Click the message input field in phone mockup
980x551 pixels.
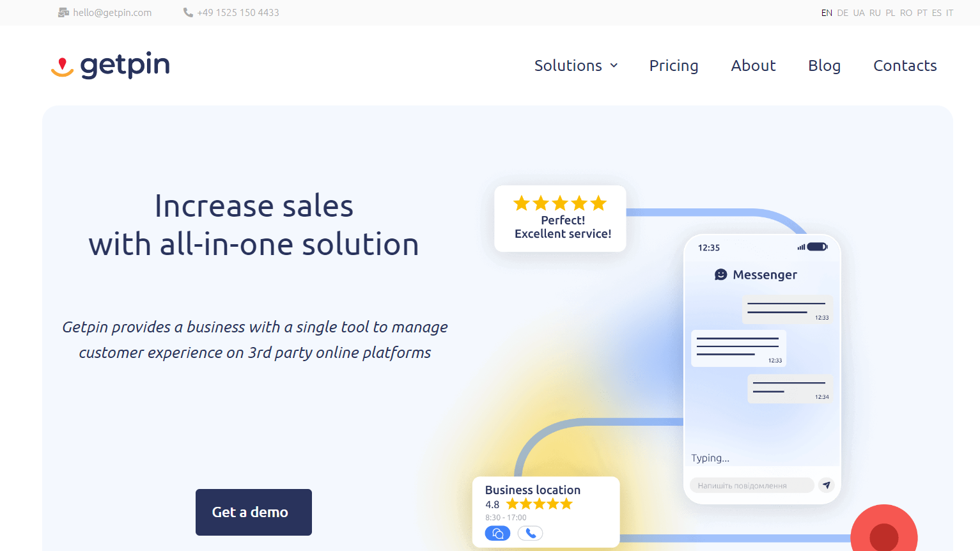752,485
